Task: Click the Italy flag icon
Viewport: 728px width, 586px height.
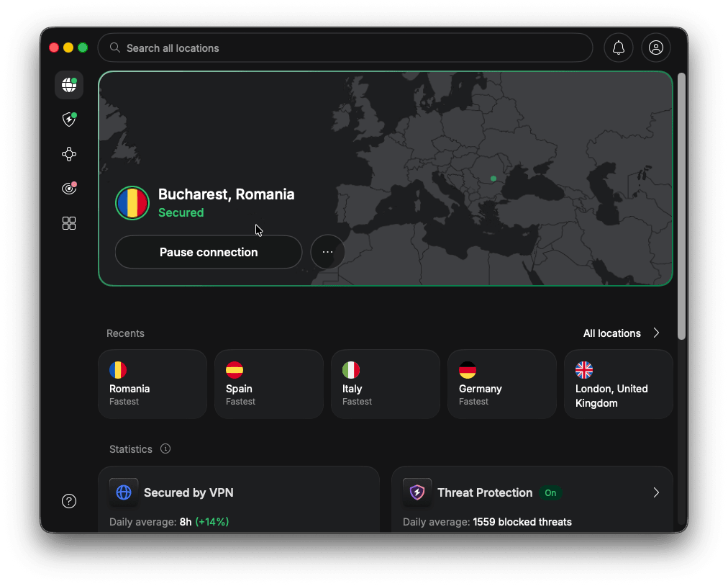Action: [351, 370]
